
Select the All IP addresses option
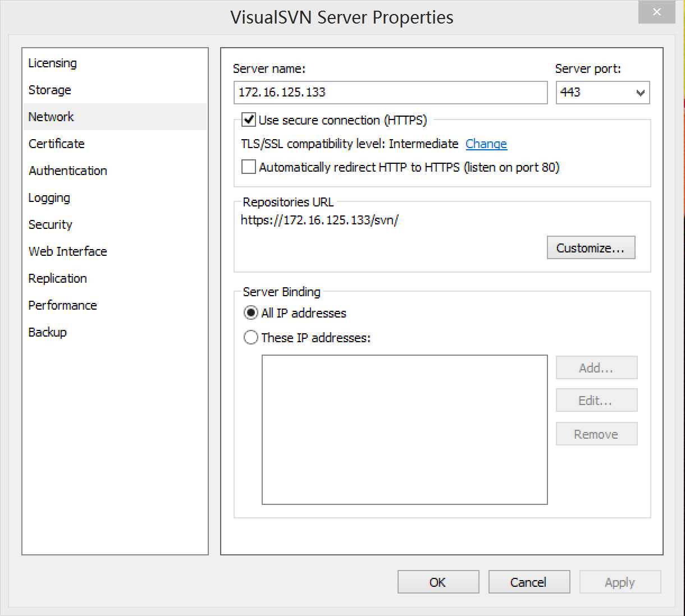coord(251,313)
